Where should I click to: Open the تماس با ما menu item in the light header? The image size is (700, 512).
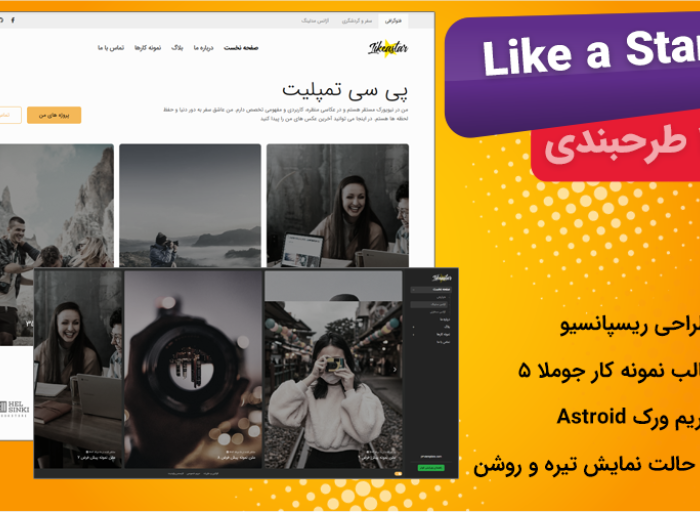pos(111,48)
